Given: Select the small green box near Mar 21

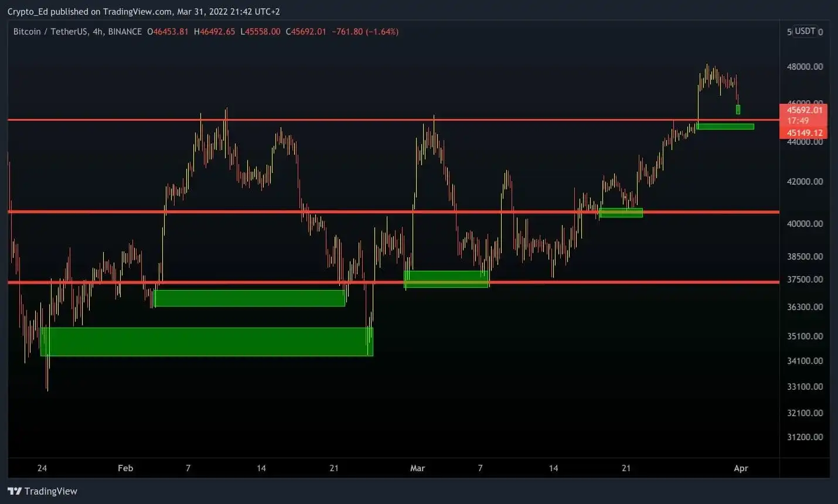Looking at the screenshot, I should [621, 213].
